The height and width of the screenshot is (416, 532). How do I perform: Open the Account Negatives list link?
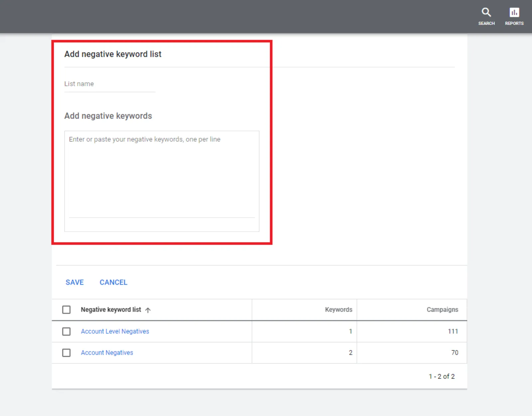[x=107, y=353]
